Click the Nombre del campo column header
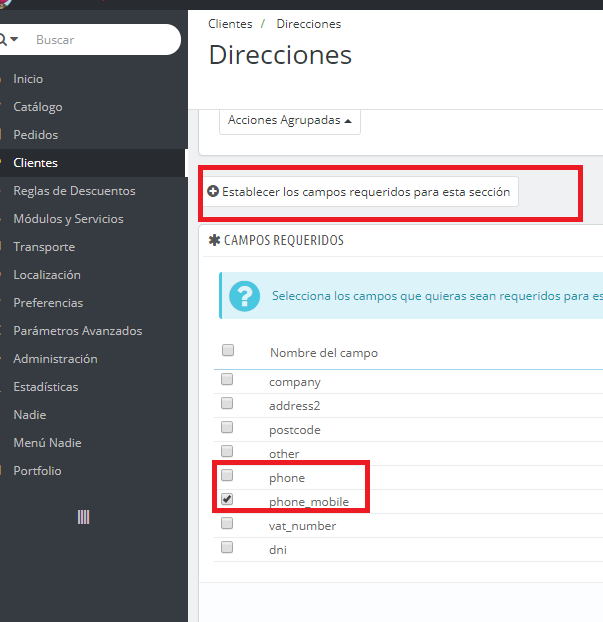This screenshot has width=603, height=622. click(x=324, y=353)
